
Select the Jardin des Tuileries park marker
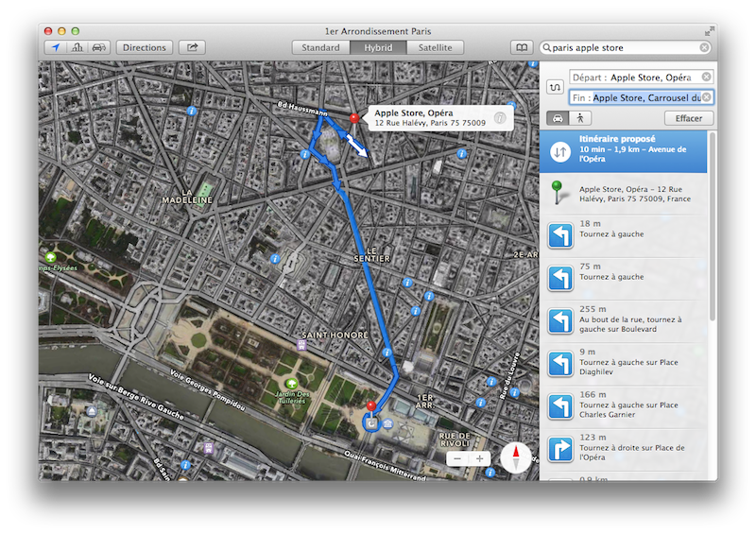(x=291, y=384)
